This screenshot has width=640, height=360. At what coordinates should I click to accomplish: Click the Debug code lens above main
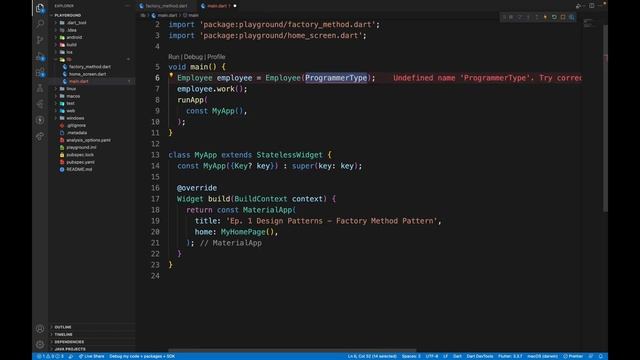(x=193, y=57)
